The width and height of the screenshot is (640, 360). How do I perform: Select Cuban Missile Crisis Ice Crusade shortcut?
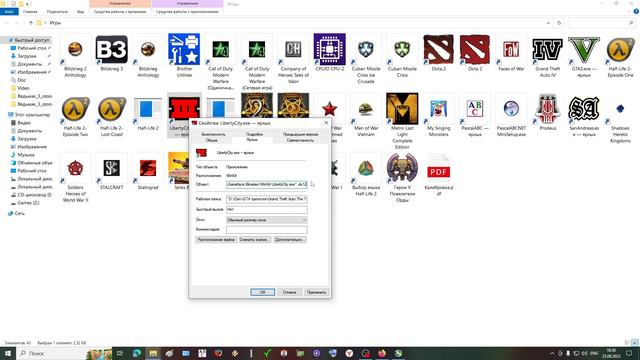[x=366, y=49]
